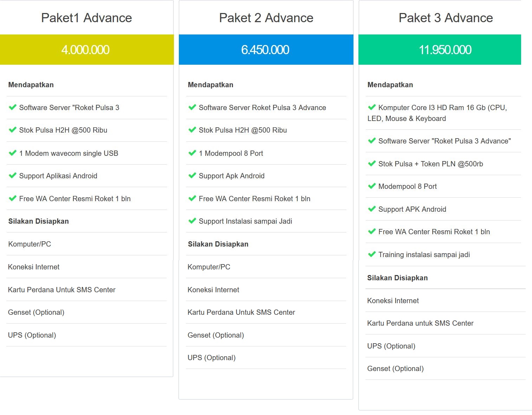Click the green check beside 1 Modempool 8 Port

click(192, 153)
